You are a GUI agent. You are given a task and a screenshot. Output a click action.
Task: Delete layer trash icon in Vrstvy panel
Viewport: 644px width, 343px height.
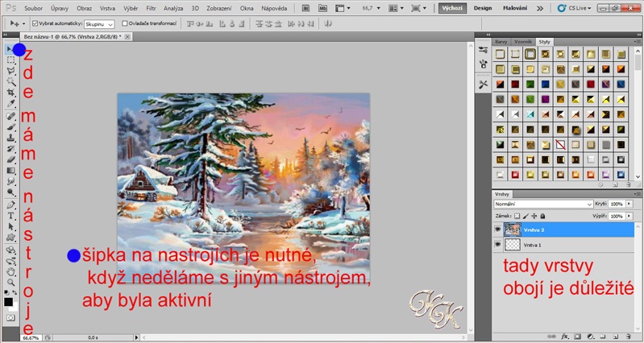click(628, 337)
